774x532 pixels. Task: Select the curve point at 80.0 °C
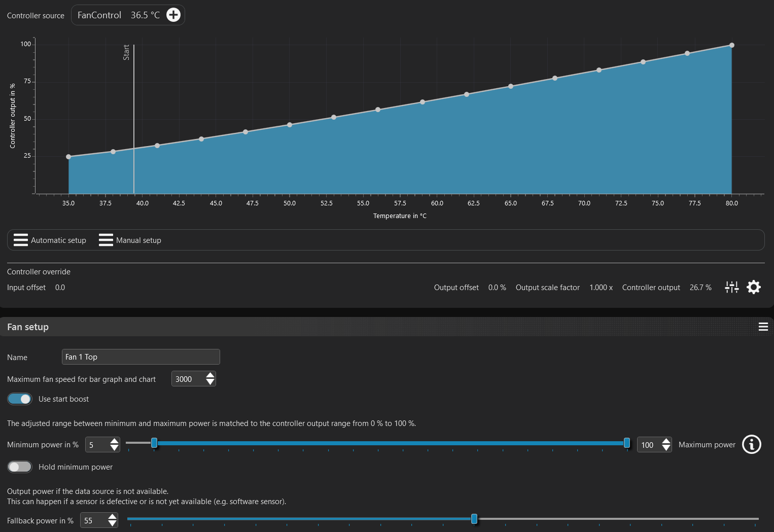(x=731, y=45)
